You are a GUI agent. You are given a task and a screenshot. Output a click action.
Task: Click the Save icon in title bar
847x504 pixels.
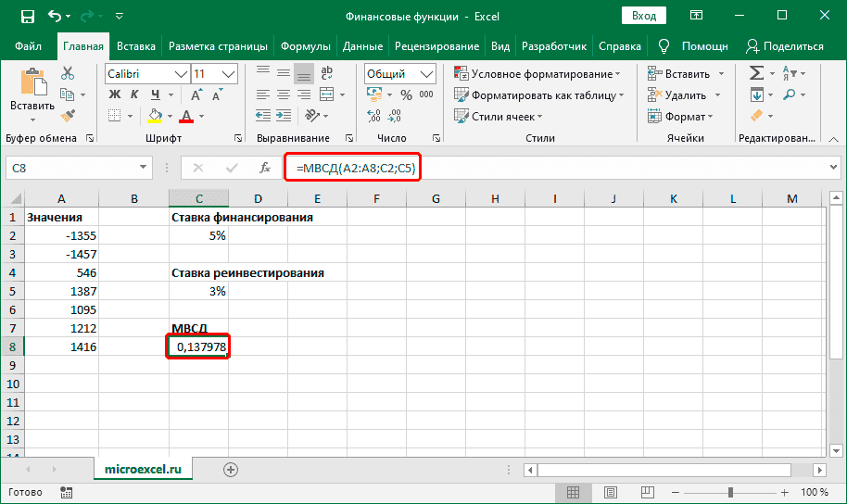tap(27, 16)
